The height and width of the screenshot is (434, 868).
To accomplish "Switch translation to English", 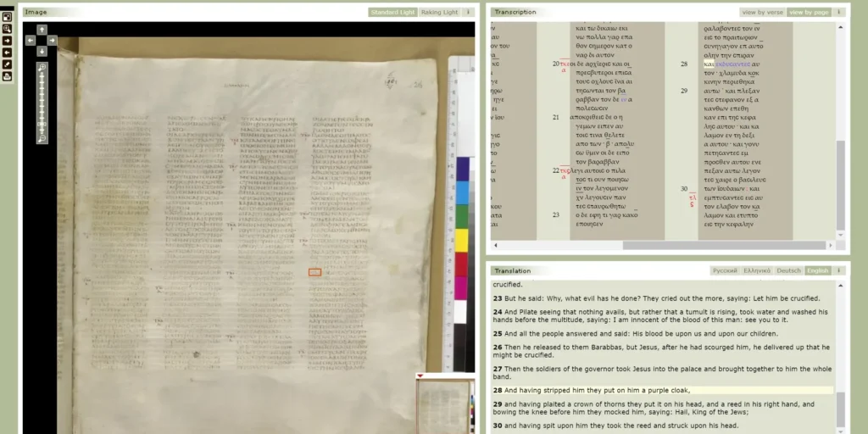I will [818, 270].
